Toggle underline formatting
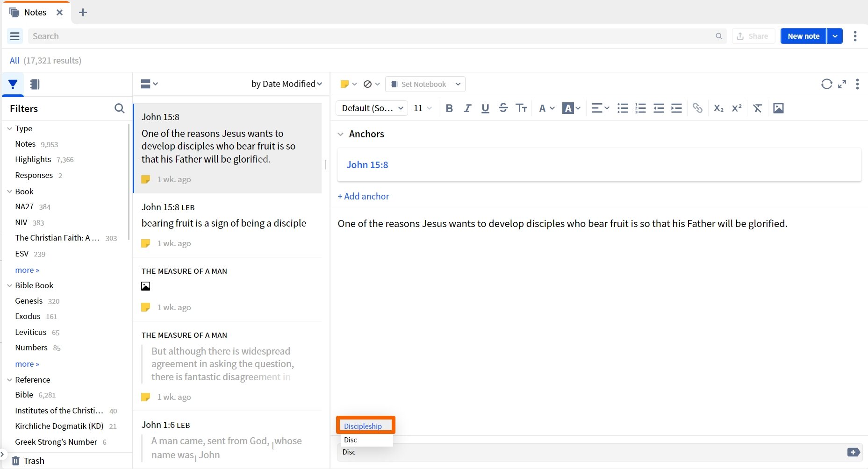The image size is (868, 469). pos(485,108)
